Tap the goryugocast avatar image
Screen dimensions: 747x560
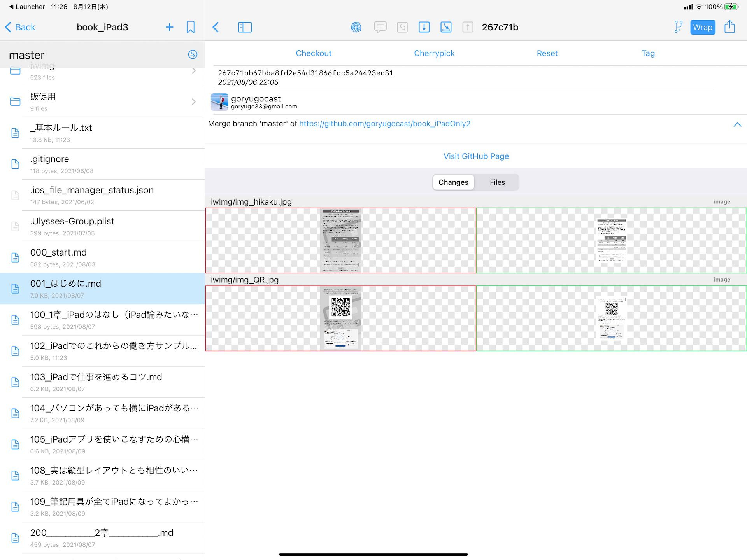[x=219, y=102]
